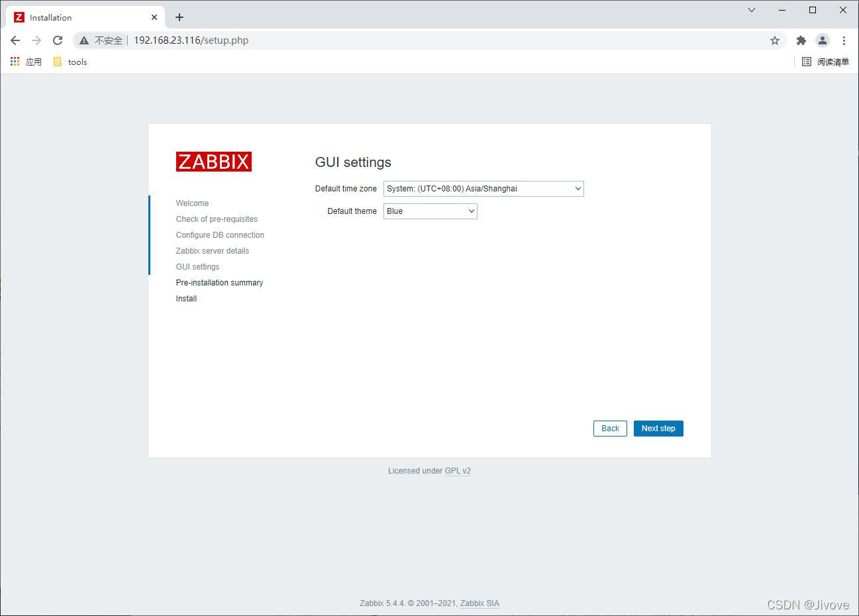Click the tab search chevron icon
Image resolution: width=859 pixels, height=616 pixels.
pyautogui.click(x=752, y=10)
